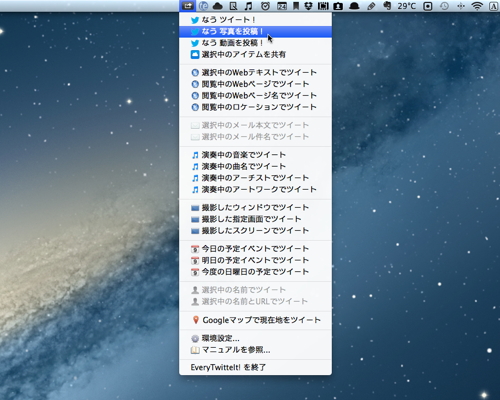Click the alarm clock menu bar icon
The width and height of the screenshot is (500, 400).
tap(265, 6)
